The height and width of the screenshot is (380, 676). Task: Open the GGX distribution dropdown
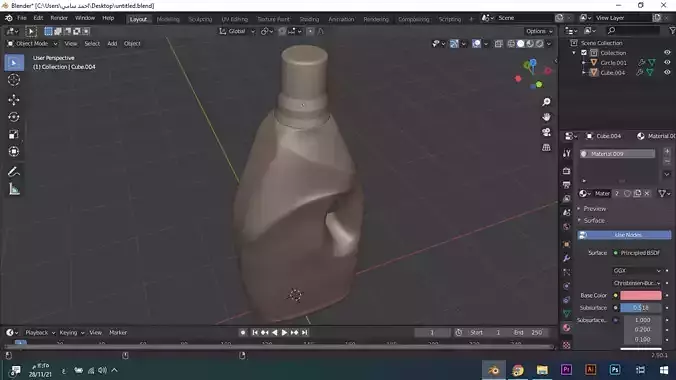(x=637, y=270)
